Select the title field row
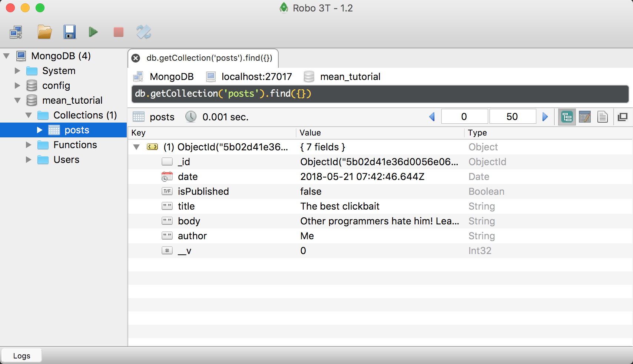 (x=380, y=206)
